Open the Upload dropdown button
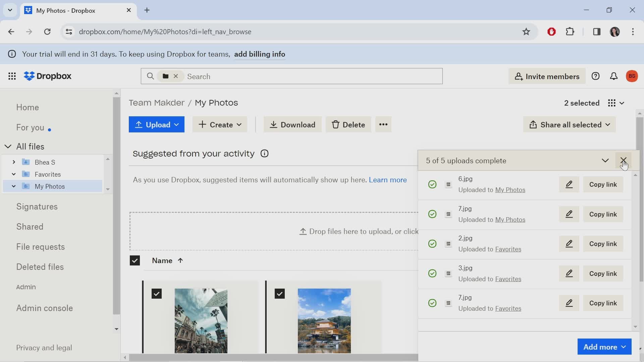The height and width of the screenshot is (362, 644). point(157,124)
